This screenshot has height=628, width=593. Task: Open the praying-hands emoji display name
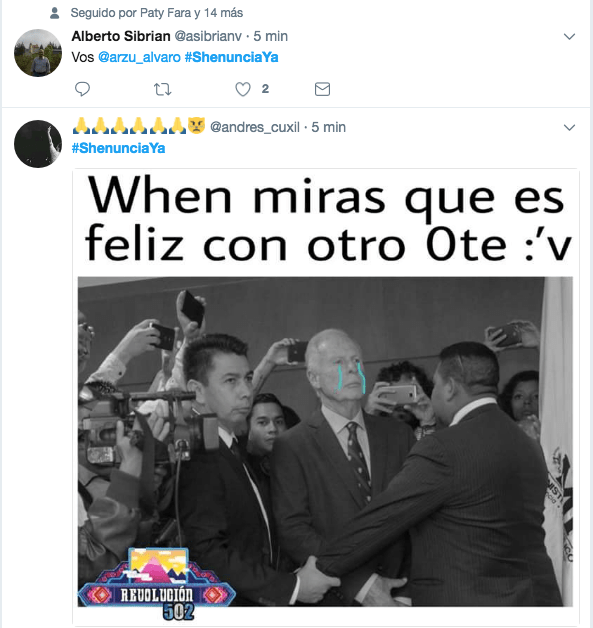tap(139, 126)
